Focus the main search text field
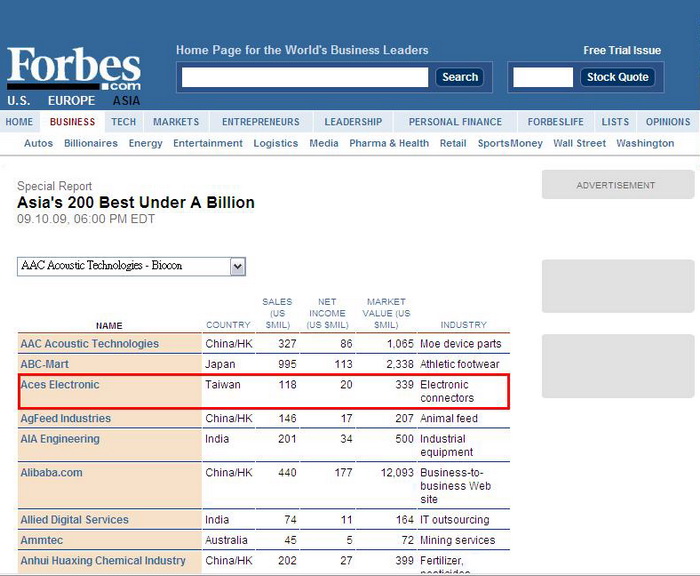The height and width of the screenshot is (576, 700). coord(305,77)
